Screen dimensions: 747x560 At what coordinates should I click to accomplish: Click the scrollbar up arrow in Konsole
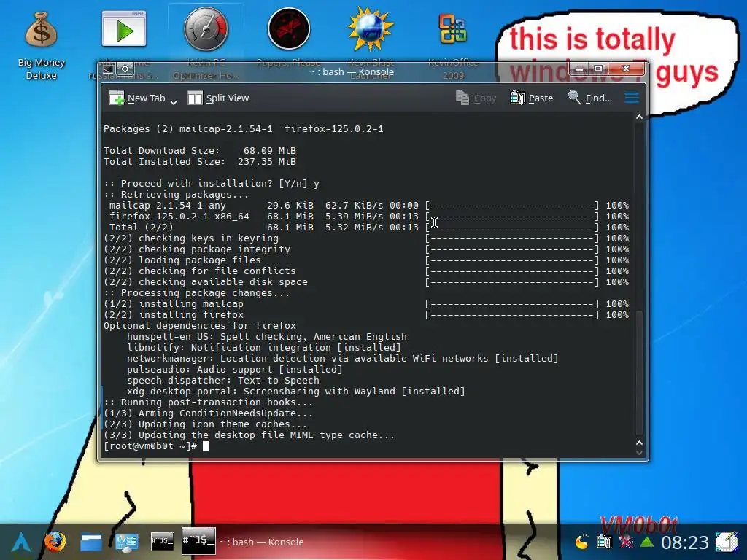pos(639,117)
